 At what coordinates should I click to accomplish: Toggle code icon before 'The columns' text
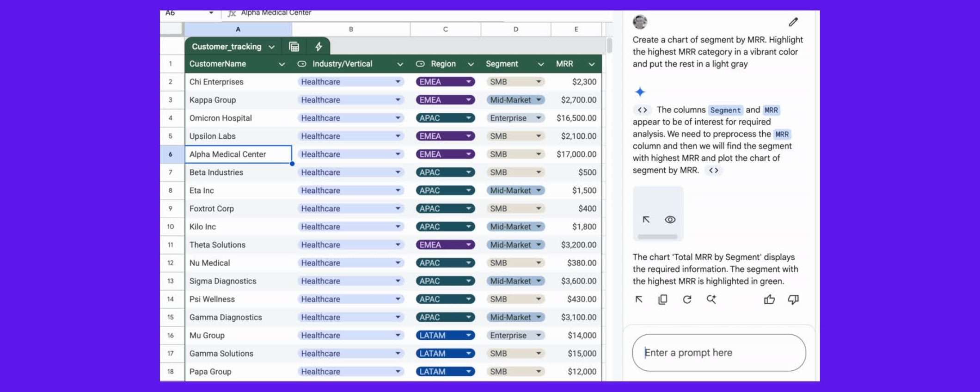pos(642,110)
